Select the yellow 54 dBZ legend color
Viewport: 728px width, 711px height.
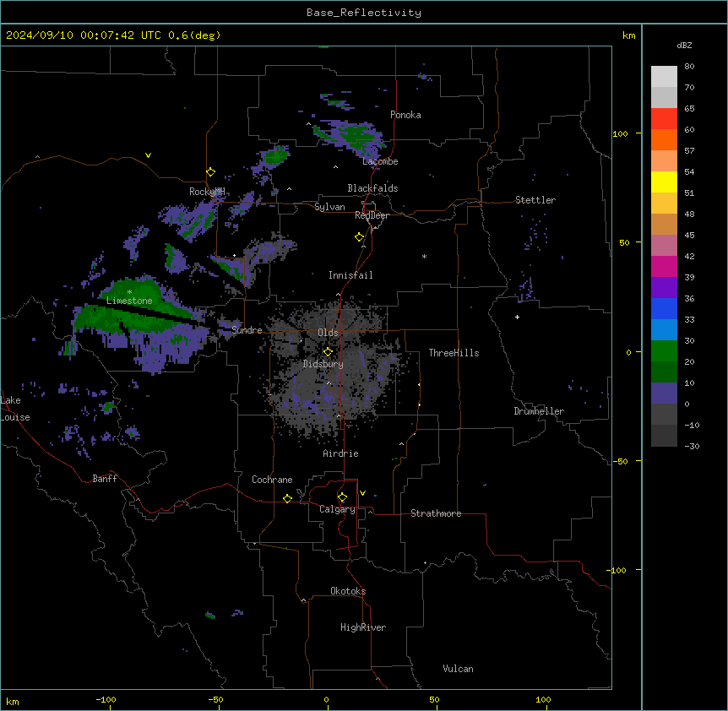pos(664,182)
